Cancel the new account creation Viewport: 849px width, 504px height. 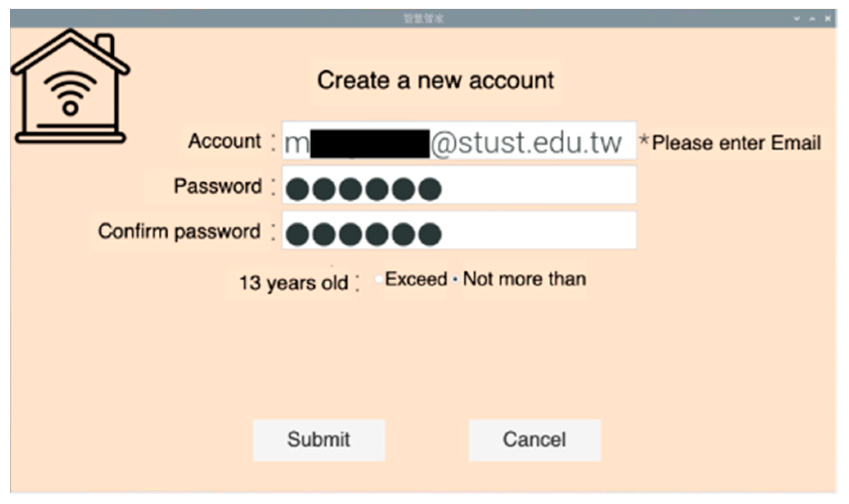click(x=534, y=440)
